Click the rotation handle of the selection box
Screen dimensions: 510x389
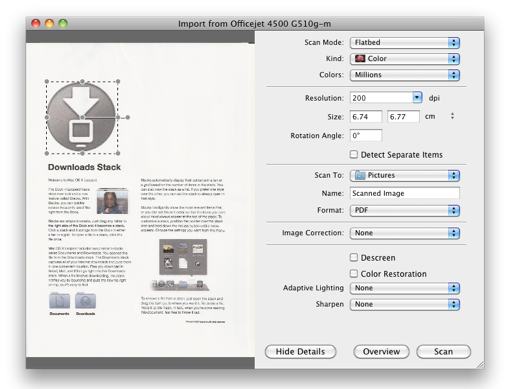(128, 117)
